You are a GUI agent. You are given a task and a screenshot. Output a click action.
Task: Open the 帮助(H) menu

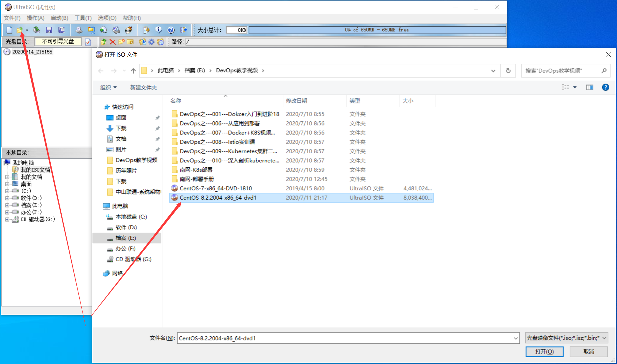[x=132, y=18]
